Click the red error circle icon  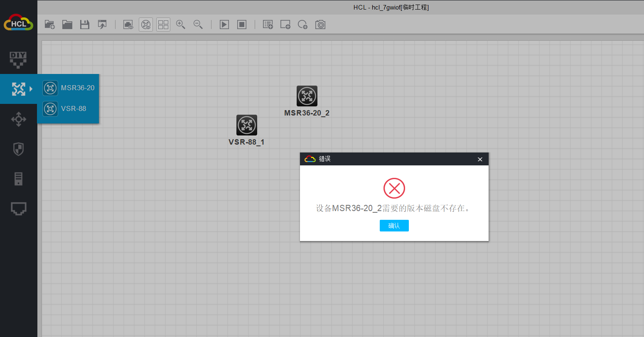tap(394, 188)
